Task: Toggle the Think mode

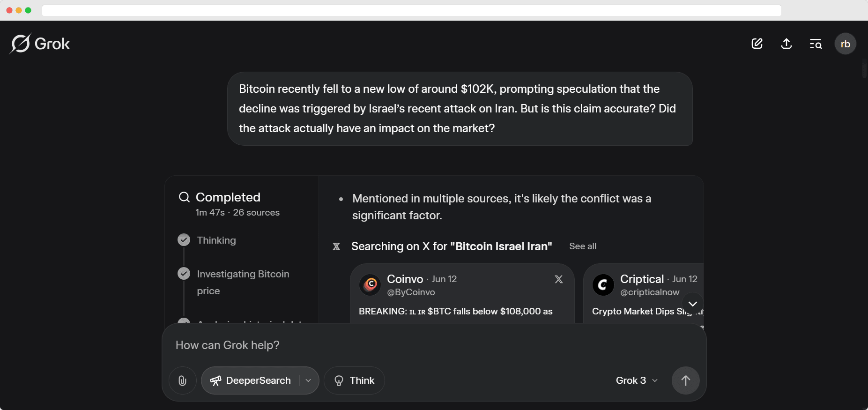Action: (x=354, y=380)
